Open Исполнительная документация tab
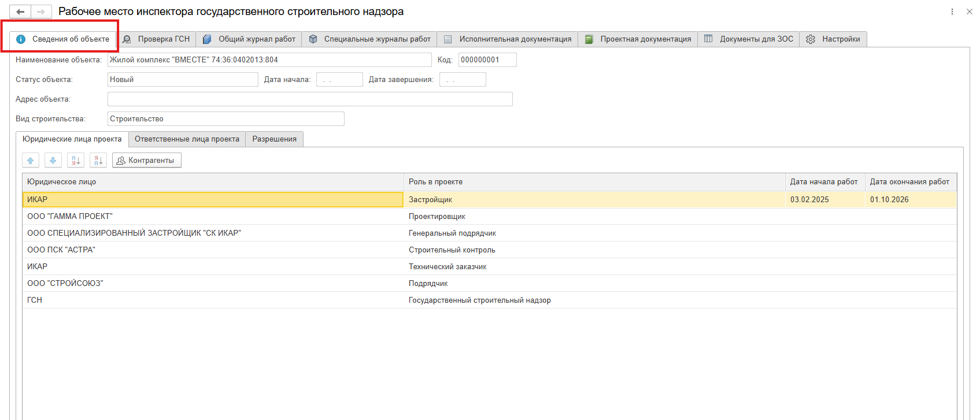 (x=508, y=39)
